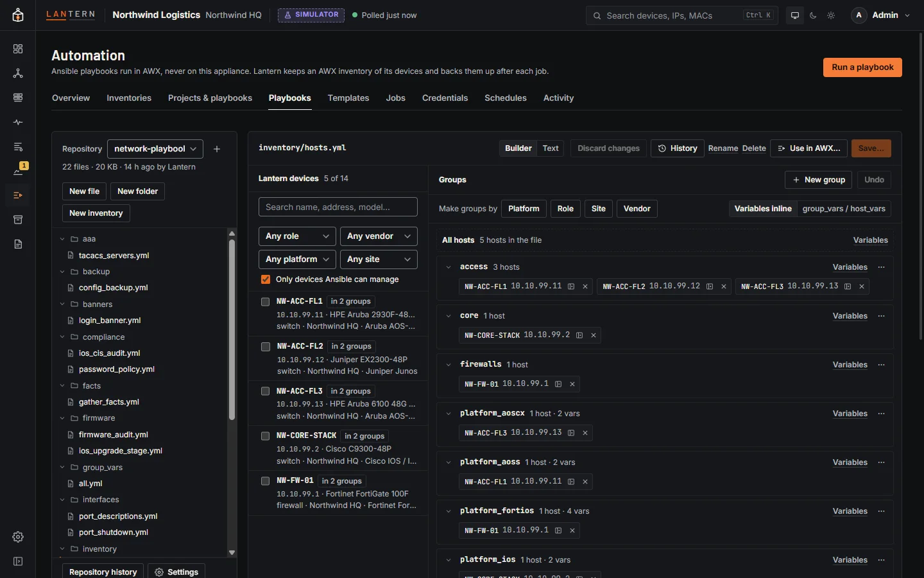Check the NW-CORE-STACK device checkbox
Image resolution: width=924 pixels, height=578 pixels.
pyautogui.click(x=265, y=436)
